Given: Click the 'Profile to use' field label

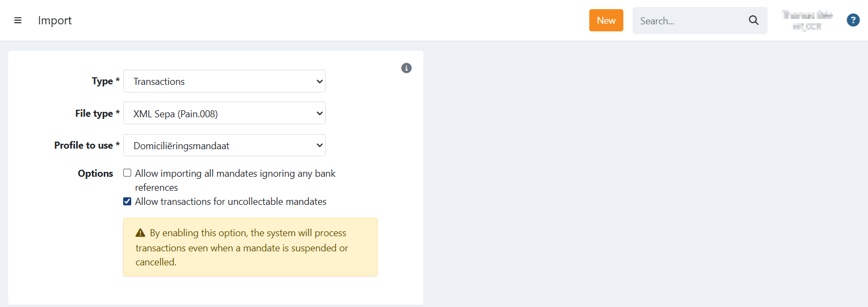Looking at the screenshot, I should click(83, 145).
